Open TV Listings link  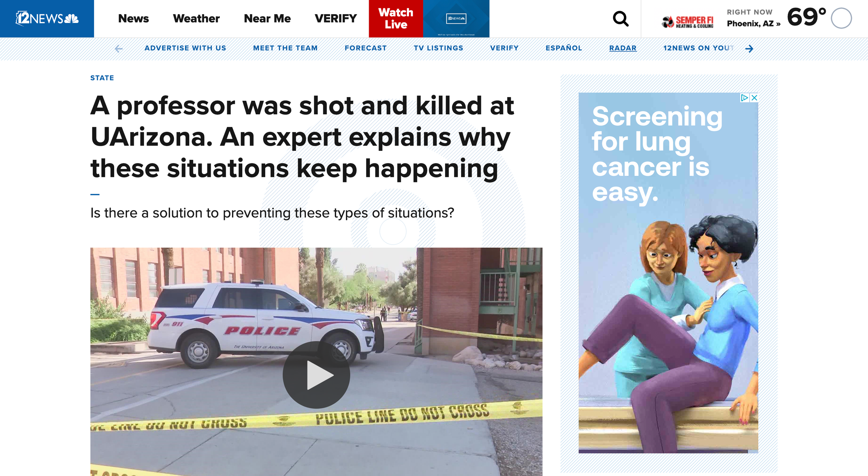pyautogui.click(x=438, y=48)
